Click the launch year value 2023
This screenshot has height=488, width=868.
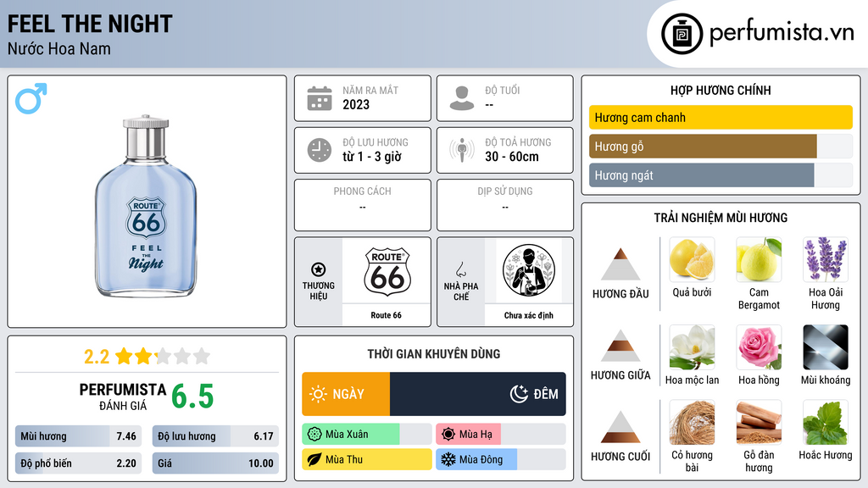pos(356,104)
